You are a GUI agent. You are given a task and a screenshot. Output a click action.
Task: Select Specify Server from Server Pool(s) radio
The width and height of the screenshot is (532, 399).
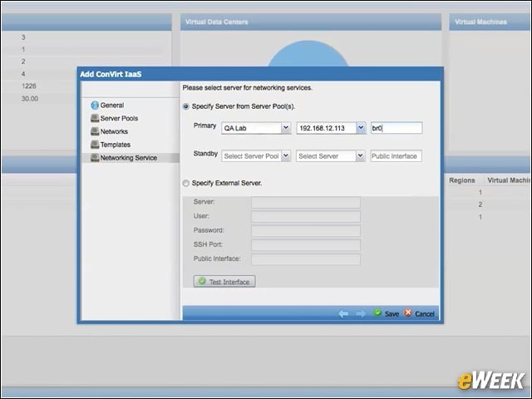pos(185,106)
